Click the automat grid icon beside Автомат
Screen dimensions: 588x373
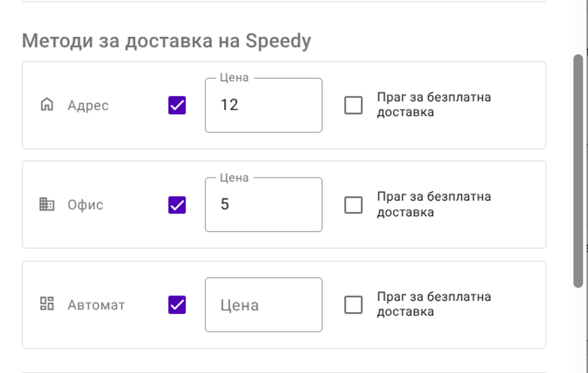[47, 304]
